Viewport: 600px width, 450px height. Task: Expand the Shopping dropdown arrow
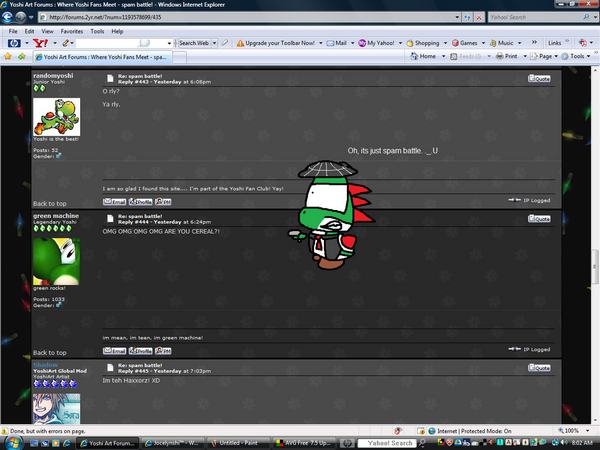(445, 43)
